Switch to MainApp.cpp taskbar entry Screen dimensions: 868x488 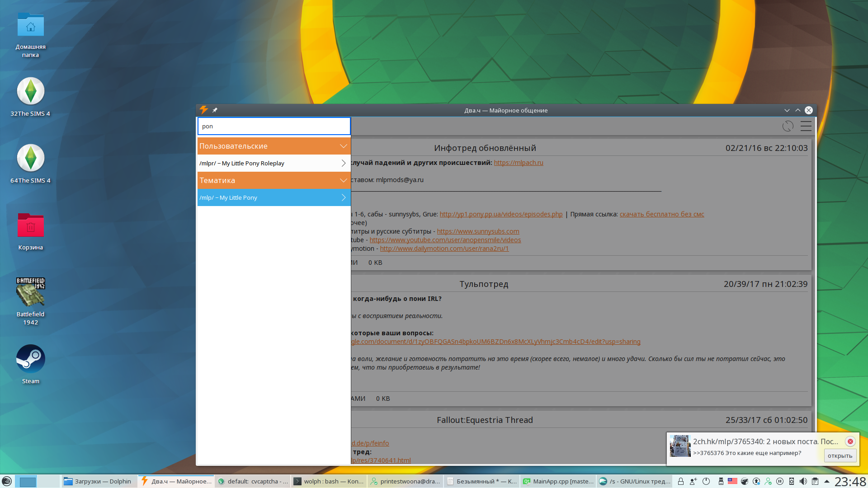point(558,481)
